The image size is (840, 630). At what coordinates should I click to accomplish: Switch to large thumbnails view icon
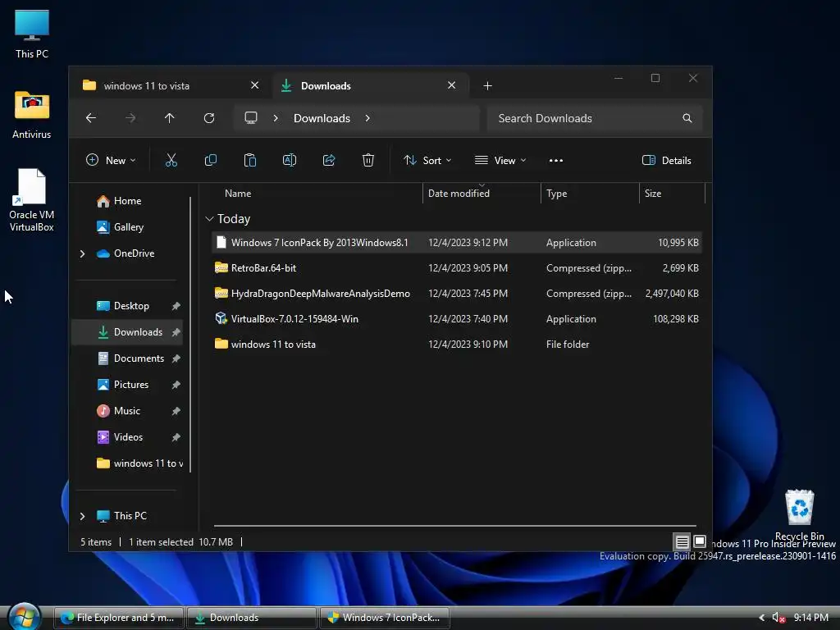[x=700, y=541]
